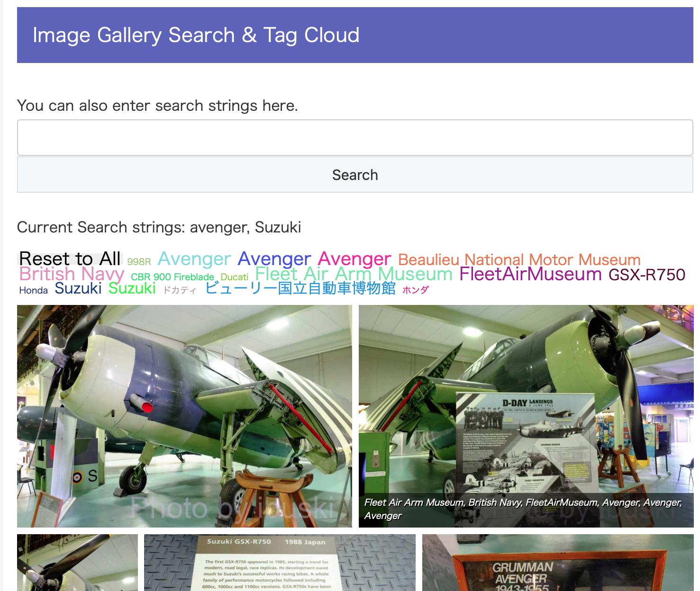Click the Current Search strings text

[x=159, y=227]
